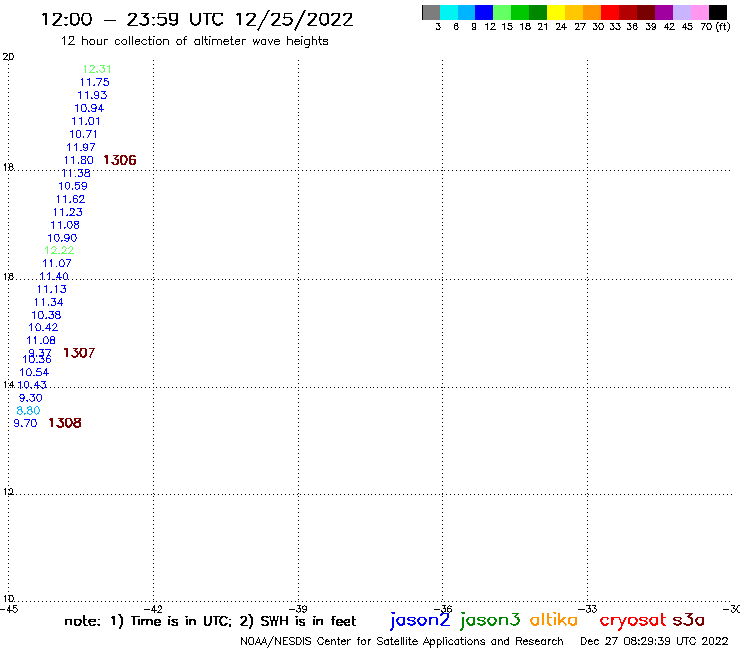
Task: Pick the lavender swatch in the color scale
Action: [x=682, y=12]
